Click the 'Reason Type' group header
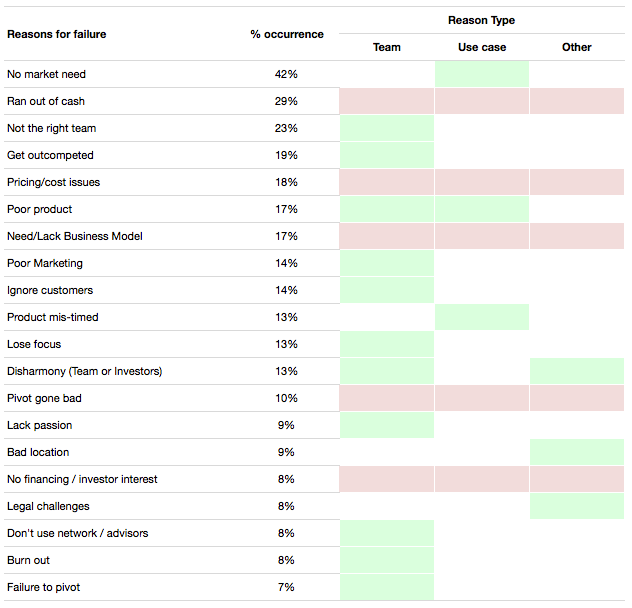This screenshot has height=608, width=632. pos(482,20)
